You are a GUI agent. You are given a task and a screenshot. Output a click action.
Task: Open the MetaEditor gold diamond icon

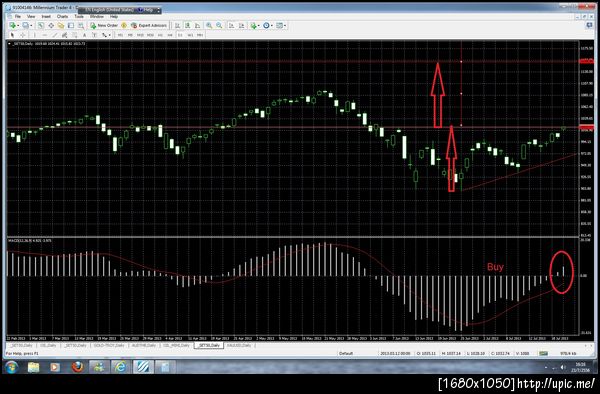pyautogui.click(x=124, y=26)
